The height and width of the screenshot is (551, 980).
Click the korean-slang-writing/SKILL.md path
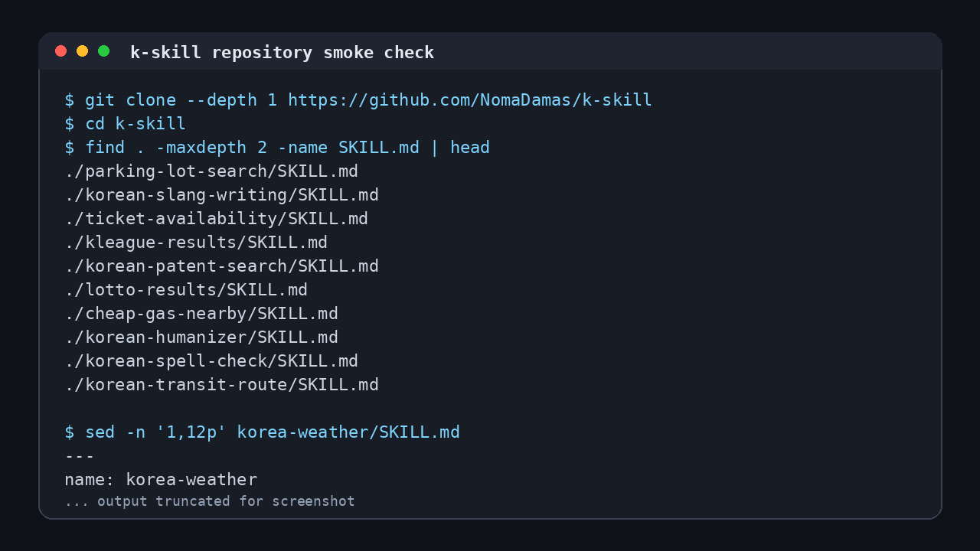(222, 195)
